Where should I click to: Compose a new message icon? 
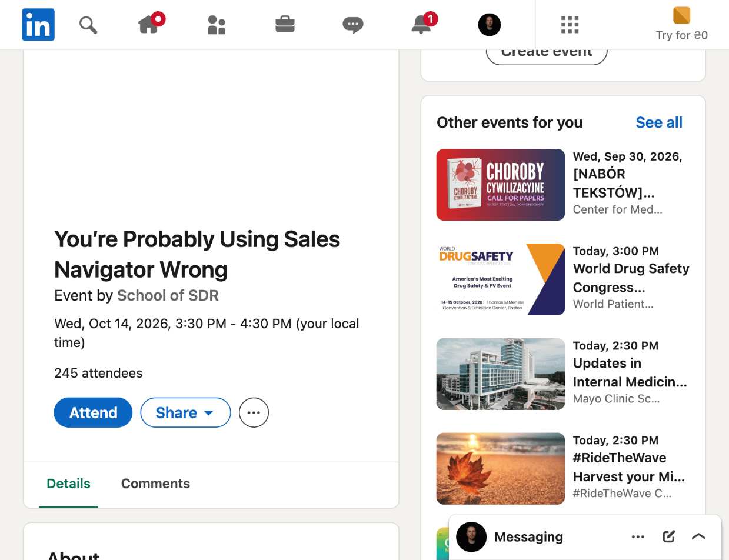click(668, 536)
